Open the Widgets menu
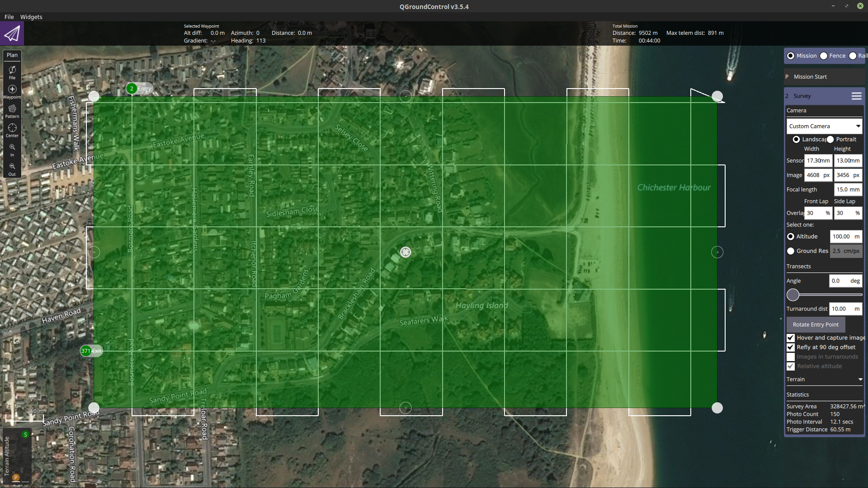This screenshot has height=488, width=868. (x=31, y=17)
